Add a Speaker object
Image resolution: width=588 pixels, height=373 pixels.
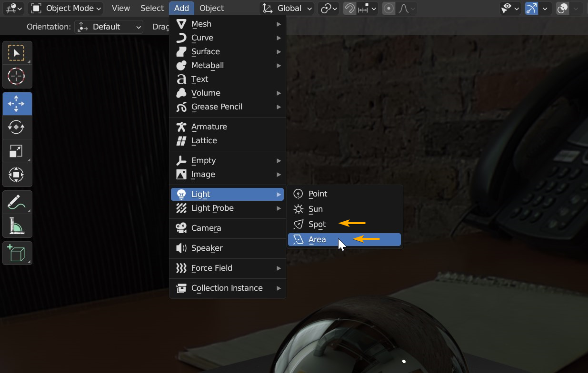point(228,248)
